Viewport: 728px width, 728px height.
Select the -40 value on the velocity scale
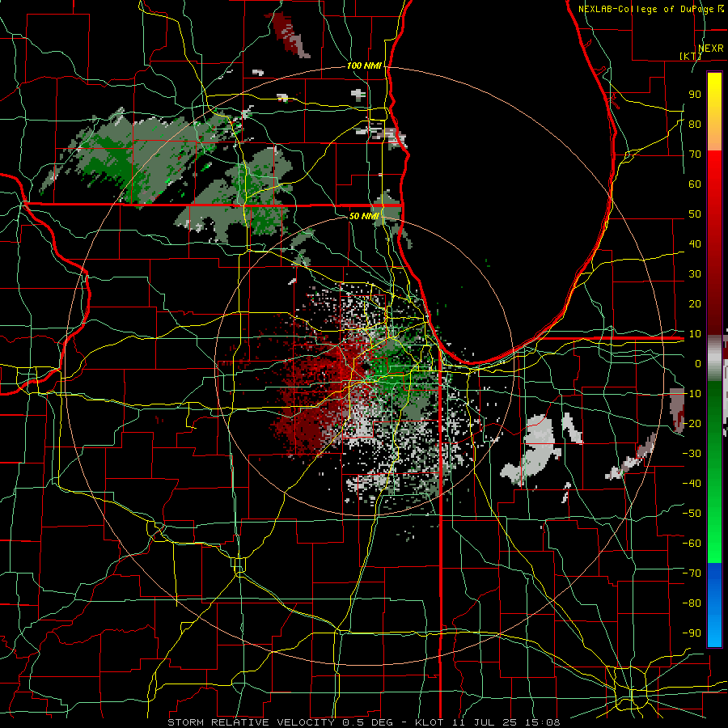coord(692,484)
